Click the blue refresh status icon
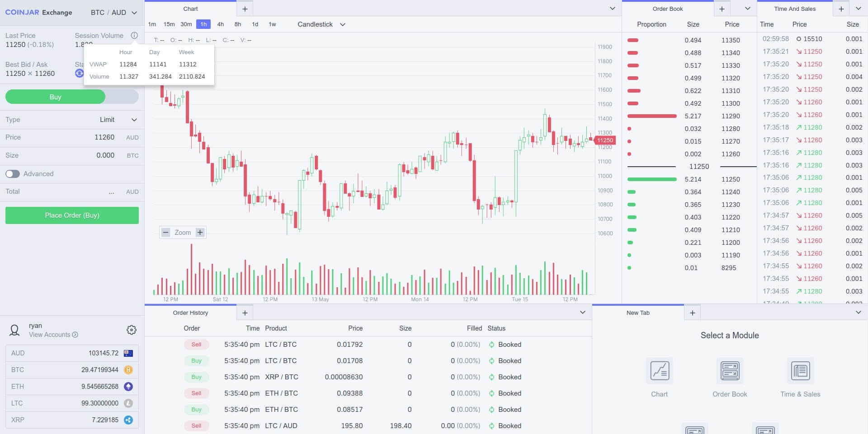 coord(79,73)
